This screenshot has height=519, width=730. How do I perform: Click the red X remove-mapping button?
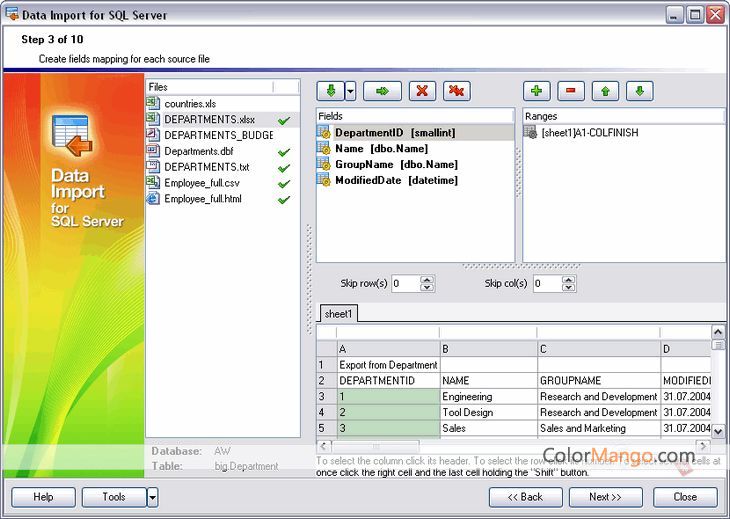422,91
